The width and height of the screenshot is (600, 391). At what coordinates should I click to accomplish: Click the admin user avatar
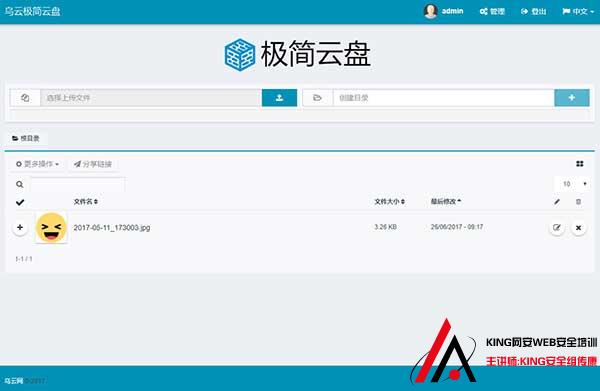point(430,11)
